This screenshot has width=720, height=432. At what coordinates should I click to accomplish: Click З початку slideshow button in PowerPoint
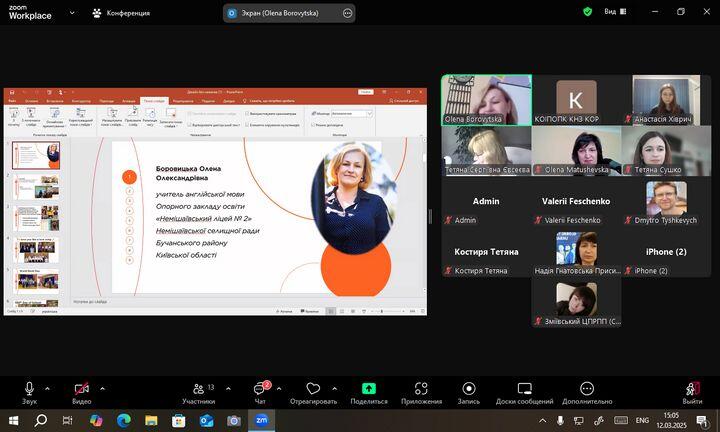(14, 117)
